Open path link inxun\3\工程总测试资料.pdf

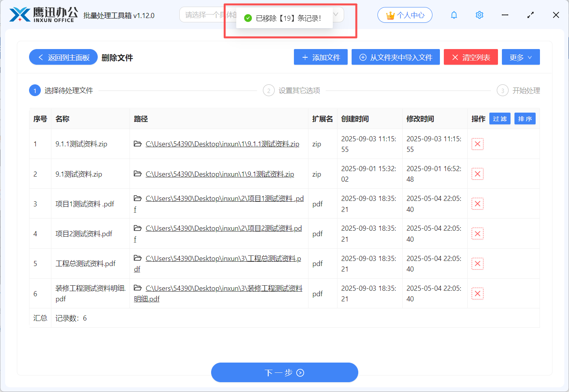tap(217, 264)
